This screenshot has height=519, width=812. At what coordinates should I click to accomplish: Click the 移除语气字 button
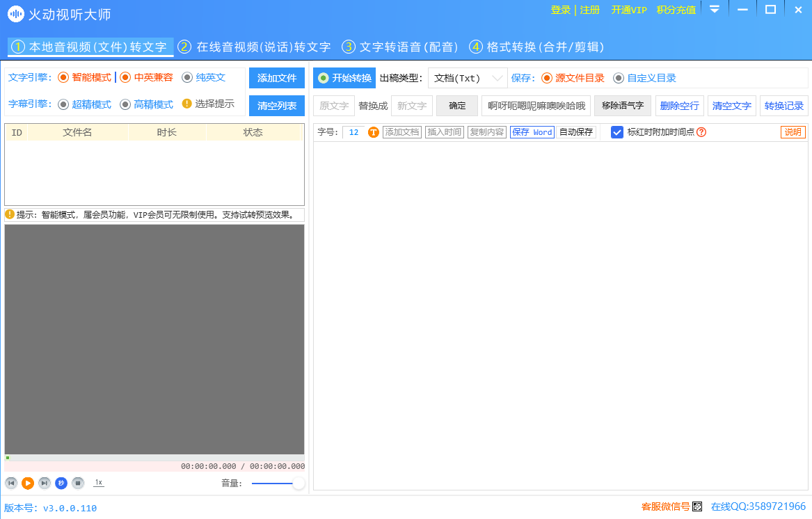623,106
